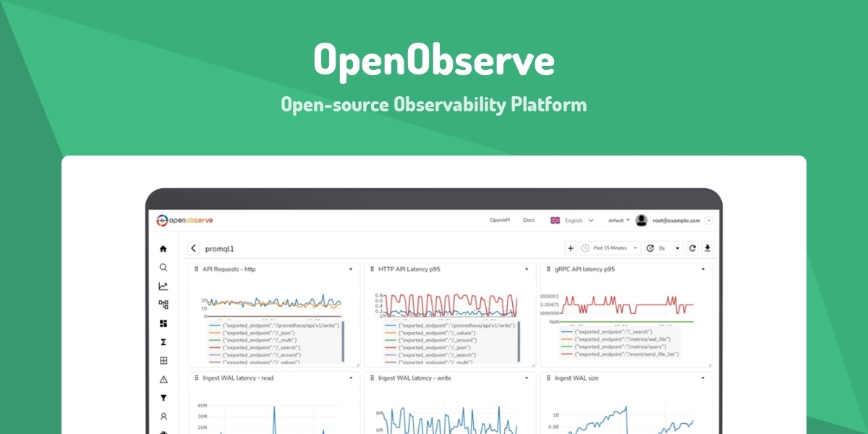Grab the drag handle of Ingest WAL latency - read
868x434 pixels.
click(x=197, y=378)
